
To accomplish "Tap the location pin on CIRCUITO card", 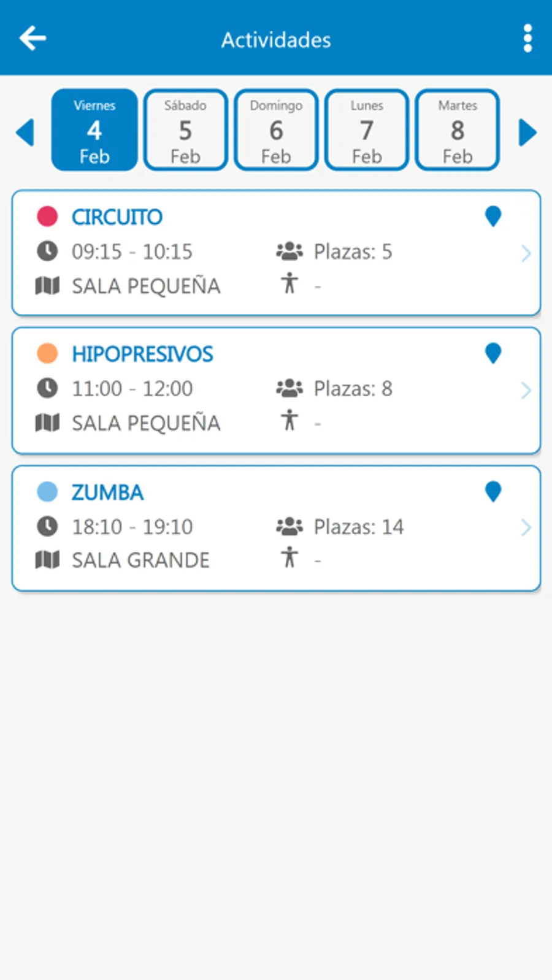I will [x=493, y=216].
